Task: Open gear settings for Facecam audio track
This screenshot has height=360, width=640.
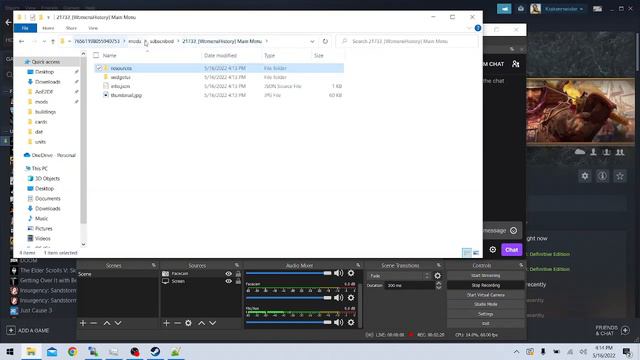Action: click(351, 298)
